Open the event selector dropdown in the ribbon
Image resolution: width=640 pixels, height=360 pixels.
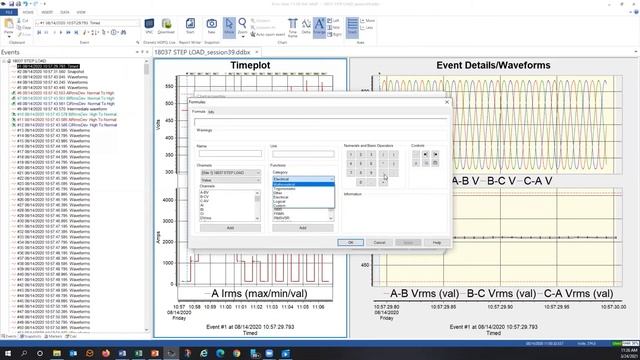tap(87, 23)
